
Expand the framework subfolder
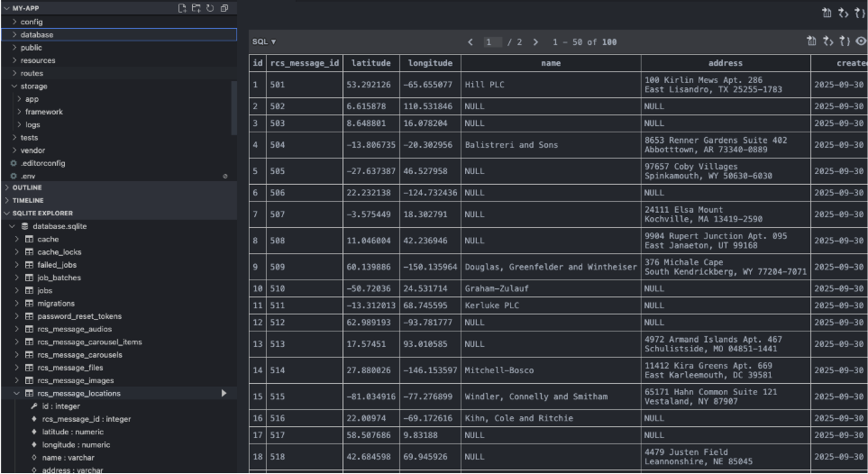click(19, 112)
